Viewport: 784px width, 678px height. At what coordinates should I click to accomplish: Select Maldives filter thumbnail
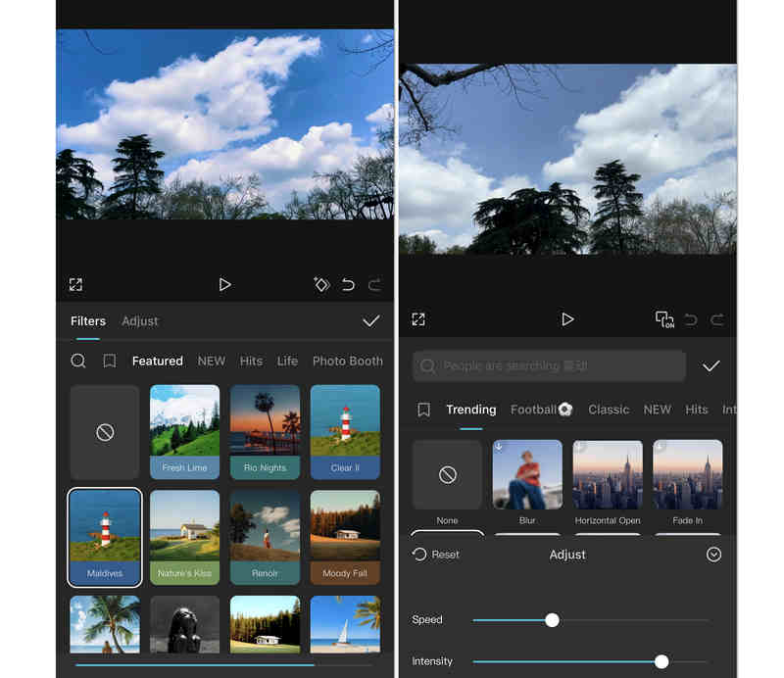tap(105, 538)
